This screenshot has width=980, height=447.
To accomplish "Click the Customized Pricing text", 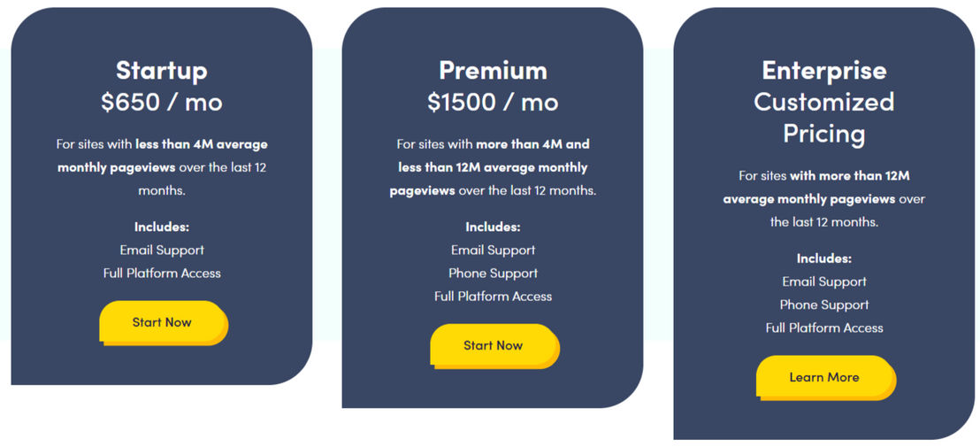I will click(x=823, y=118).
